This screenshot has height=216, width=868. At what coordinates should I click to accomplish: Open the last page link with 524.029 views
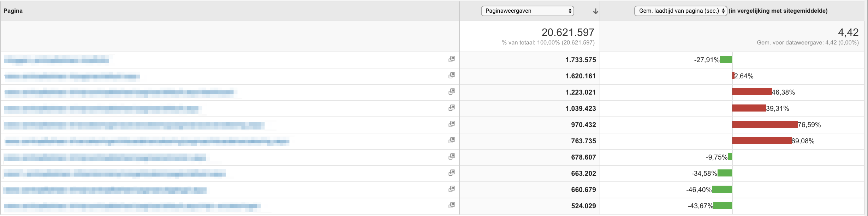[x=132, y=206]
